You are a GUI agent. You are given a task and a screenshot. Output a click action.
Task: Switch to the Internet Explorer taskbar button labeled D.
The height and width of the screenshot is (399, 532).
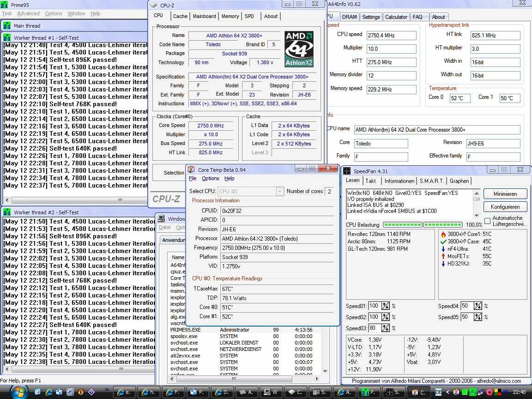[222, 392]
